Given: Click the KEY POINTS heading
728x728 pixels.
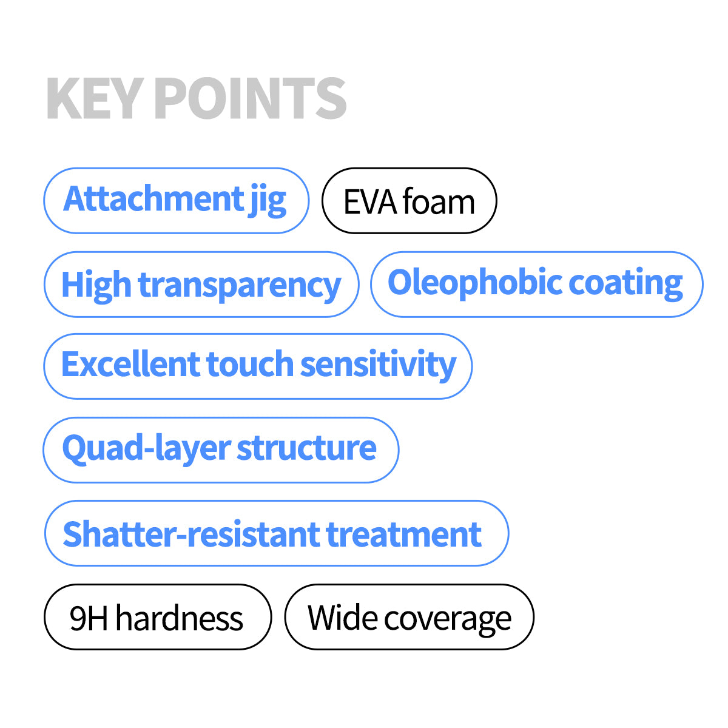Looking at the screenshot, I should pyautogui.click(x=196, y=99).
